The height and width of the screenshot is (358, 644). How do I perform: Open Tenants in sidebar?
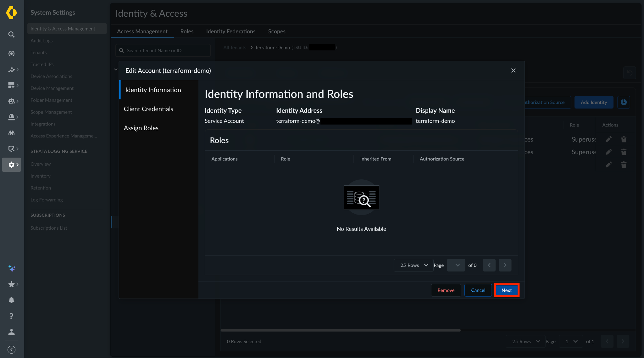point(38,53)
